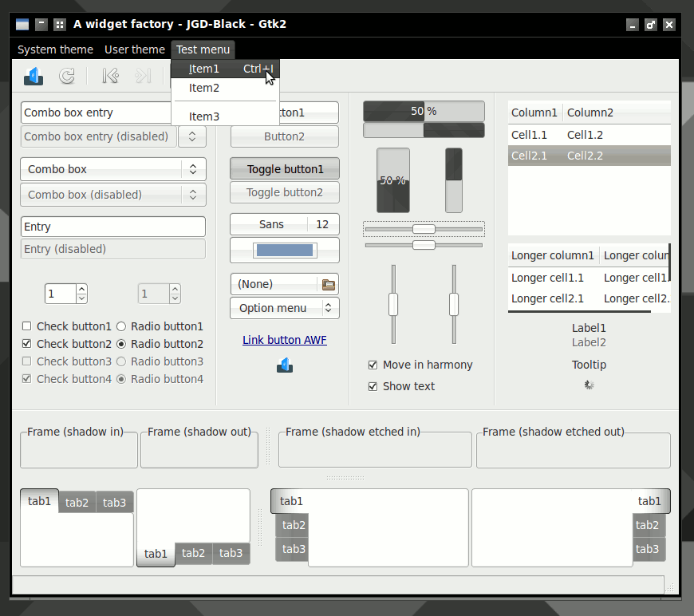Click the grid-dots icon in the title bar
Viewport: 694px width, 616px height.
(59, 25)
